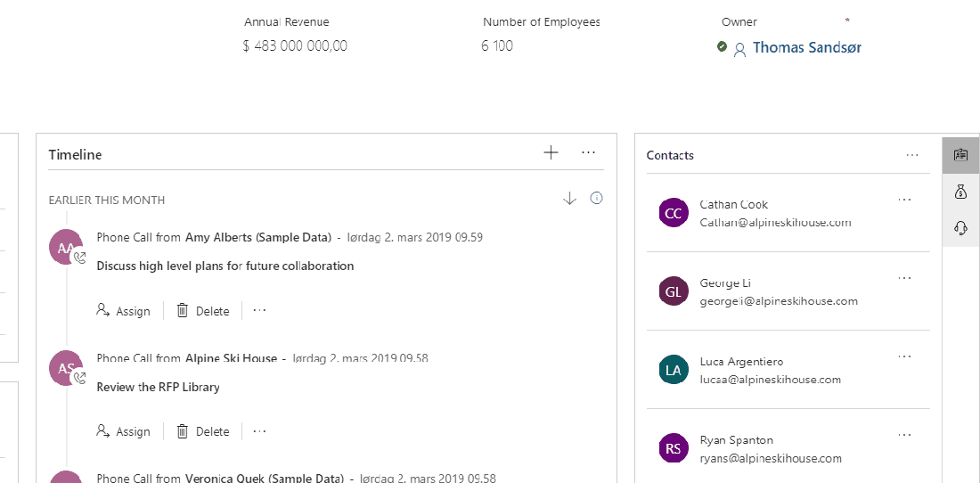
Task: Open Contacts panel more commands ellipsis
Action: [911, 155]
